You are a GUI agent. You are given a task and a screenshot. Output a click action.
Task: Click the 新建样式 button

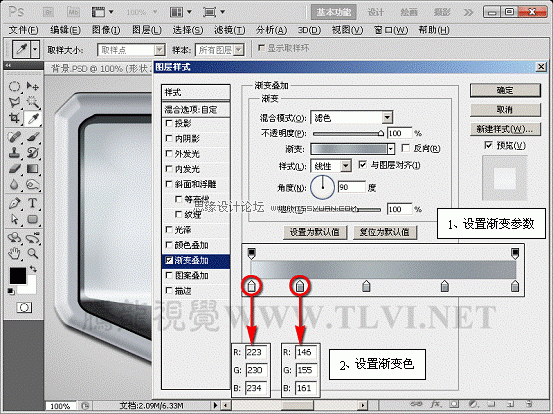(x=505, y=129)
